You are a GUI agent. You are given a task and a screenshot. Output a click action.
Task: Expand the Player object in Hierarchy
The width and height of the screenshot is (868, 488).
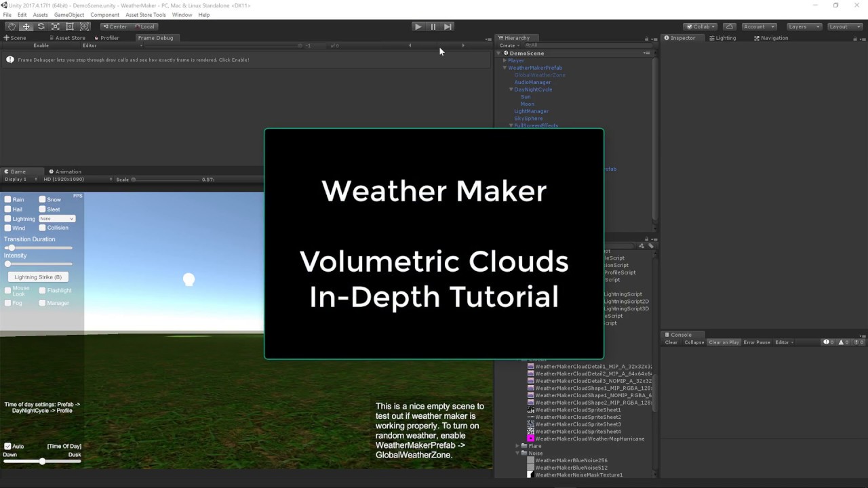[x=505, y=60]
